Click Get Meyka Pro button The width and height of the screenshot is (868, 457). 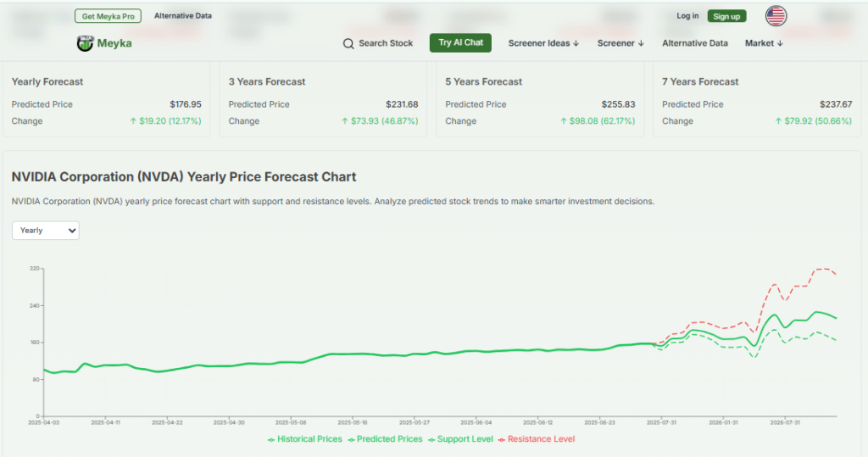point(108,16)
